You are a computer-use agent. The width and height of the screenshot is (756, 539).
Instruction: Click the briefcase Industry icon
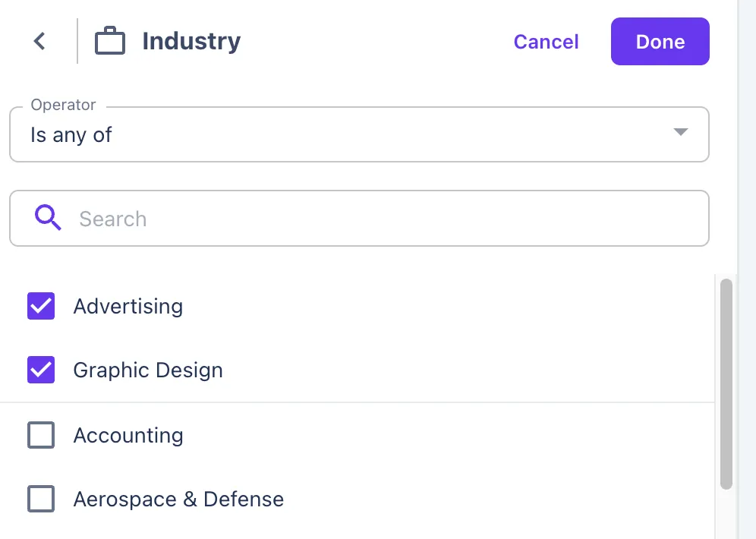(x=109, y=41)
